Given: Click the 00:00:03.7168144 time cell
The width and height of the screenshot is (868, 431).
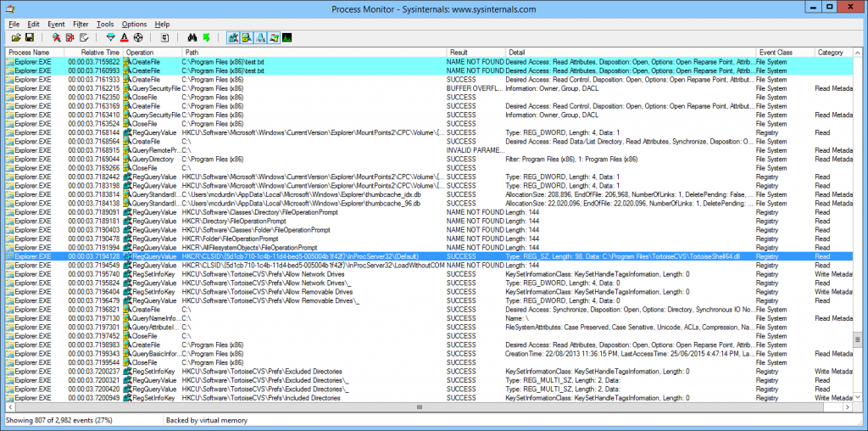Looking at the screenshot, I should coord(93,132).
